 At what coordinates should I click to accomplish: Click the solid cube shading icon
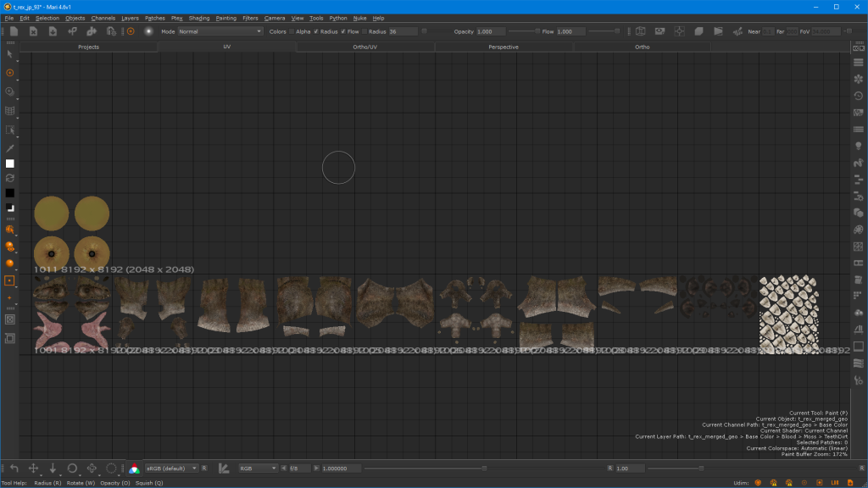pyautogui.click(x=698, y=31)
